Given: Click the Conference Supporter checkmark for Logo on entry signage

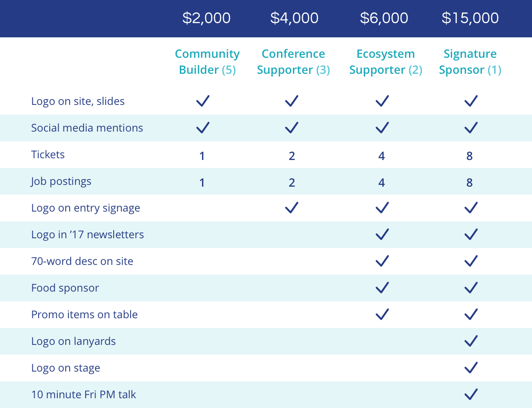Looking at the screenshot, I should [291, 208].
